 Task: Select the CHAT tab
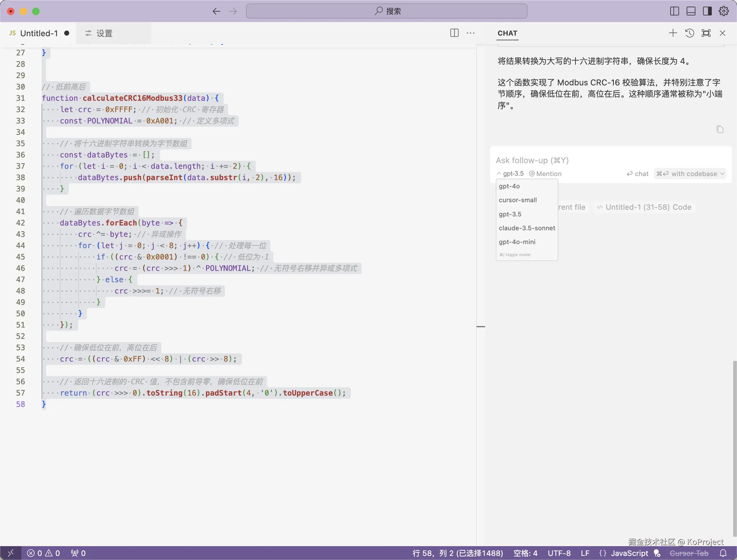[x=507, y=33]
